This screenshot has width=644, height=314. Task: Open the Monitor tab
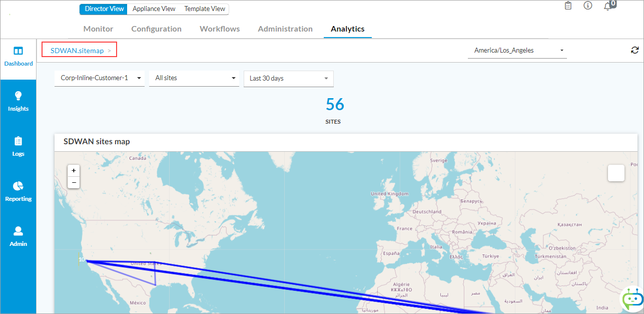(x=98, y=29)
